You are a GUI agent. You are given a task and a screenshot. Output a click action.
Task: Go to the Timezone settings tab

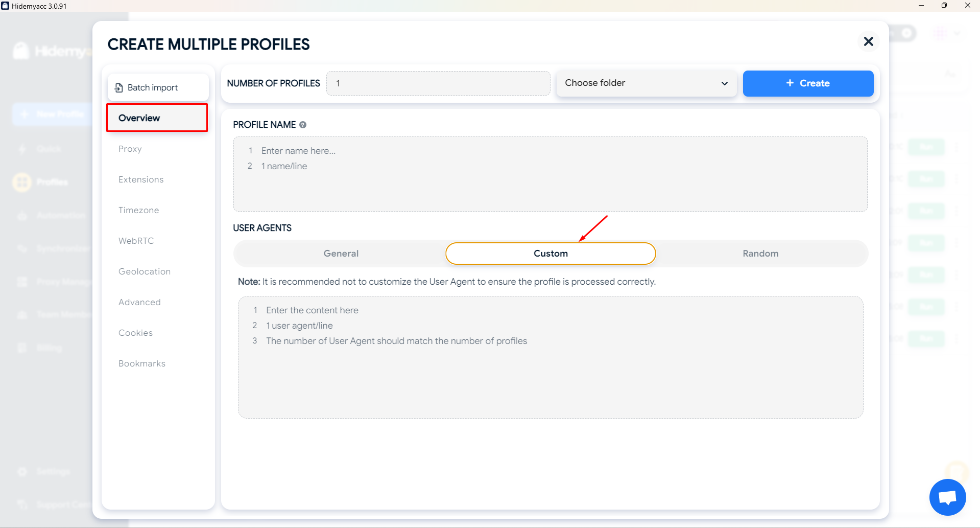point(138,210)
